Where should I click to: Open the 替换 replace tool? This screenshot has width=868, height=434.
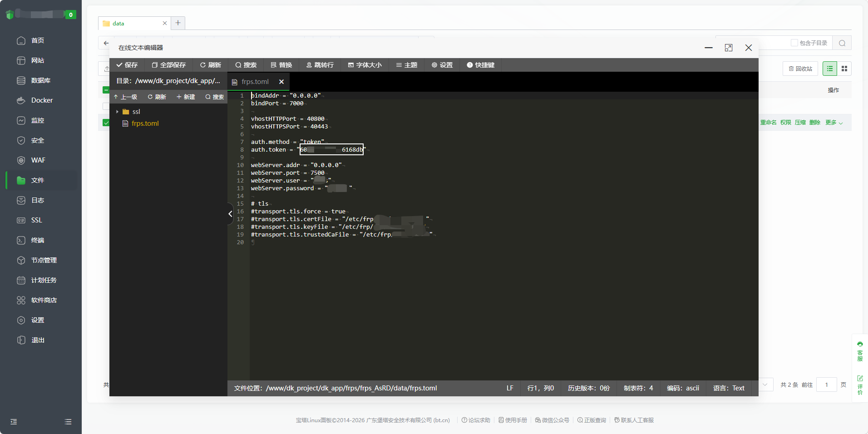(281, 65)
